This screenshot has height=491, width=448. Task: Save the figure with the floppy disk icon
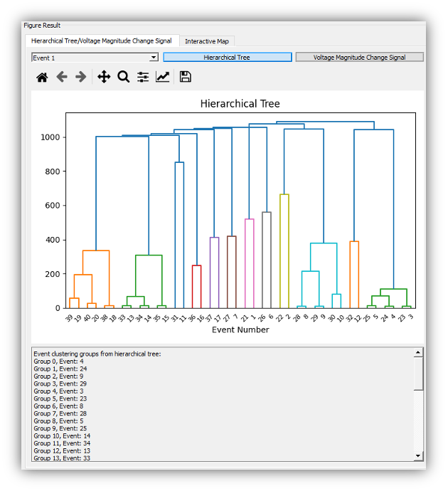pyautogui.click(x=186, y=77)
